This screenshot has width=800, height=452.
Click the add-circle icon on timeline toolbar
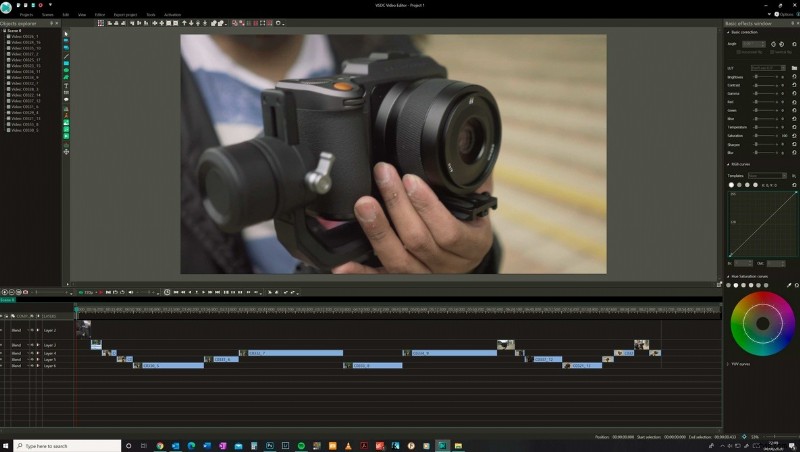click(5, 292)
